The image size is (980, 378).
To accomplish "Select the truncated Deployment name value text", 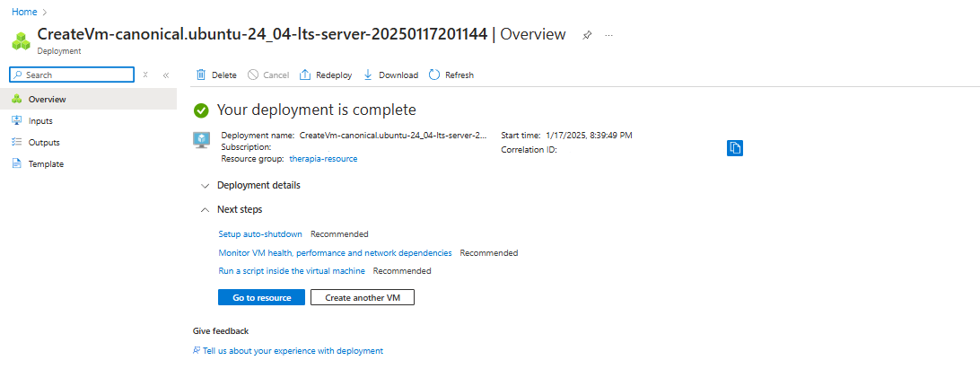I will click(x=393, y=135).
